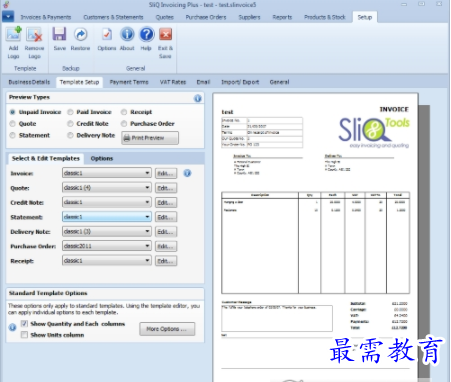Click Edit button for Statement template

click(166, 217)
